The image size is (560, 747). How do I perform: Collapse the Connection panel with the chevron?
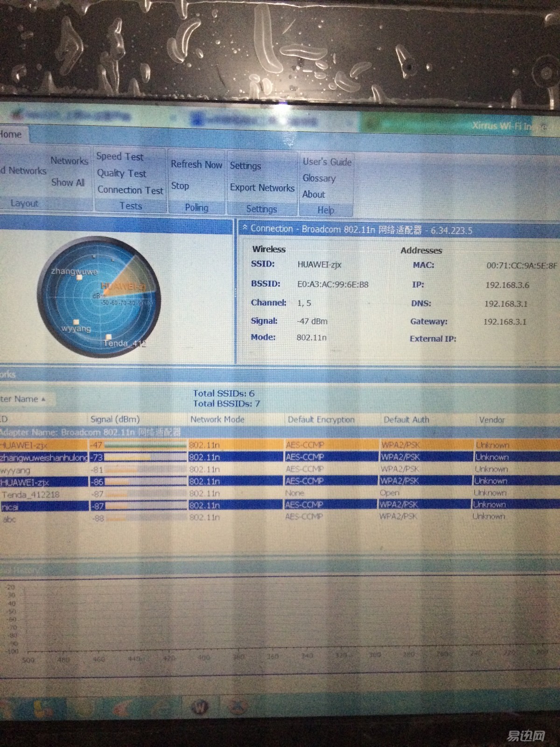click(x=245, y=228)
